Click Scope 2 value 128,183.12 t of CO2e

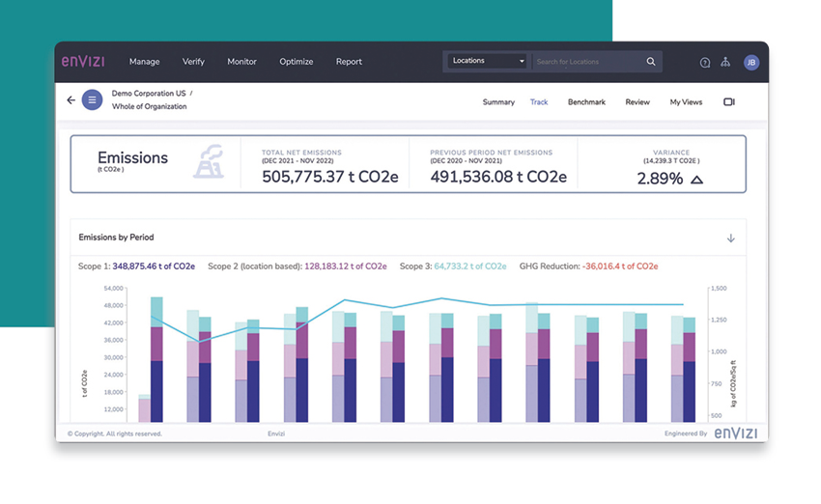click(346, 266)
